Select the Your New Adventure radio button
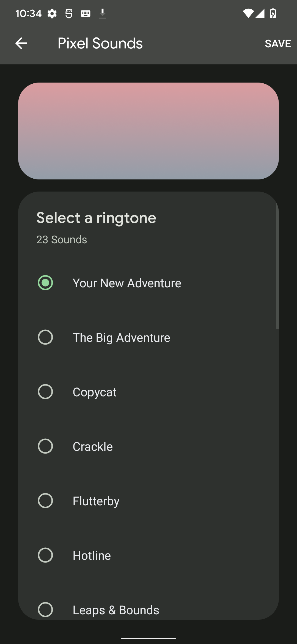297x644 pixels. click(45, 283)
